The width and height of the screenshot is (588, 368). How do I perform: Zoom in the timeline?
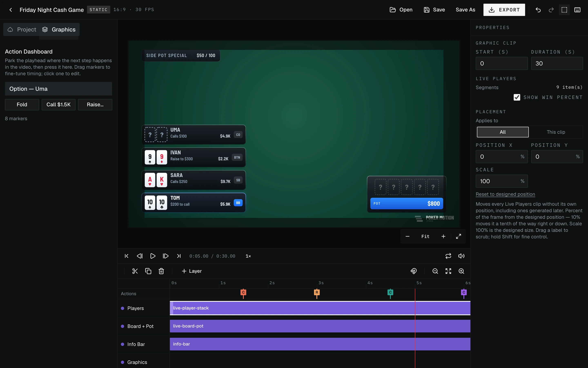click(x=461, y=271)
